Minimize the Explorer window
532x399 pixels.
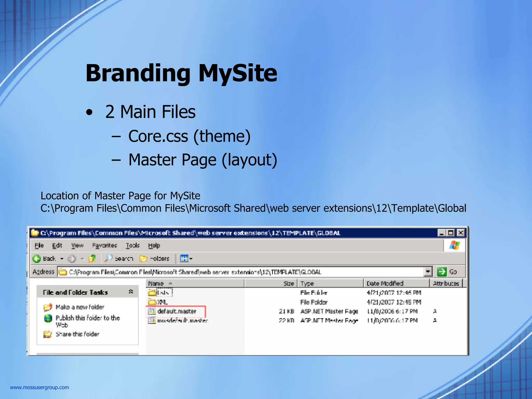point(441,233)
